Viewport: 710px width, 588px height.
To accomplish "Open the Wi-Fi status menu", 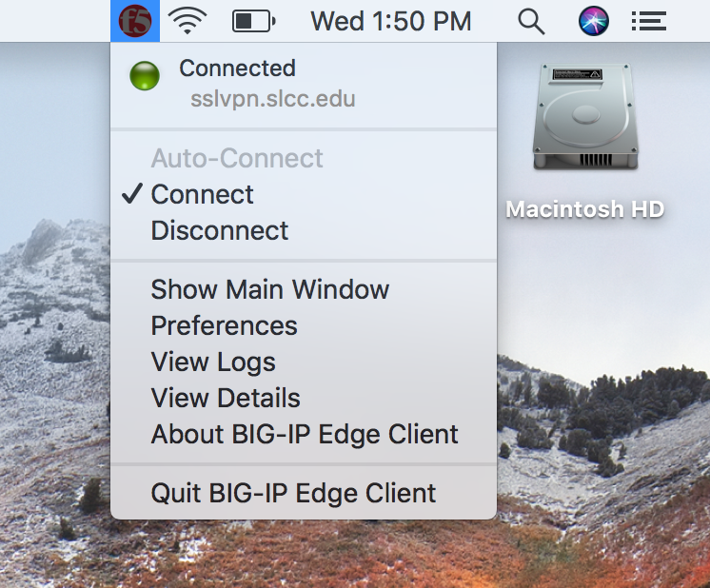I will tap(187, 21).
